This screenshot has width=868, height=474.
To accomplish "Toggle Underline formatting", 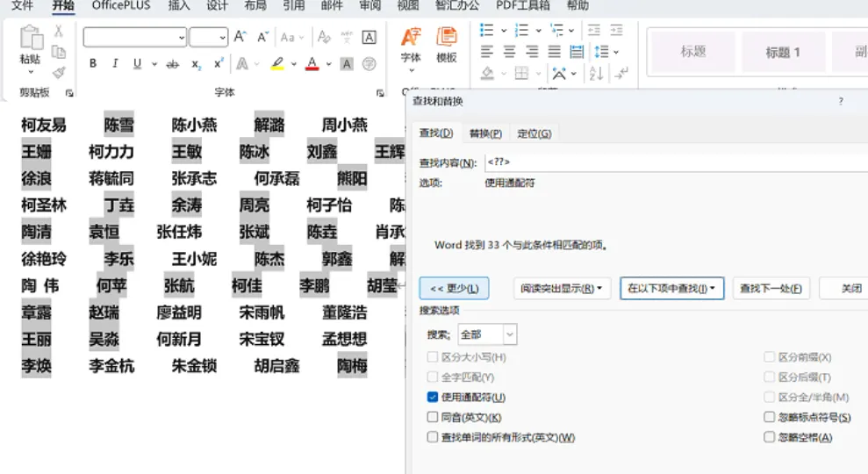I will (x=137, y=64).
